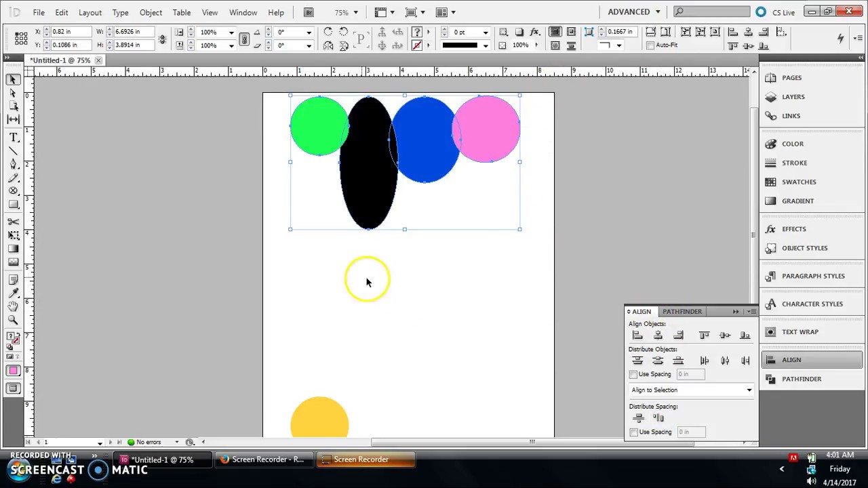Open the Align panel options menu
Viewport: 868px width, 488px height.
(751, 312)
